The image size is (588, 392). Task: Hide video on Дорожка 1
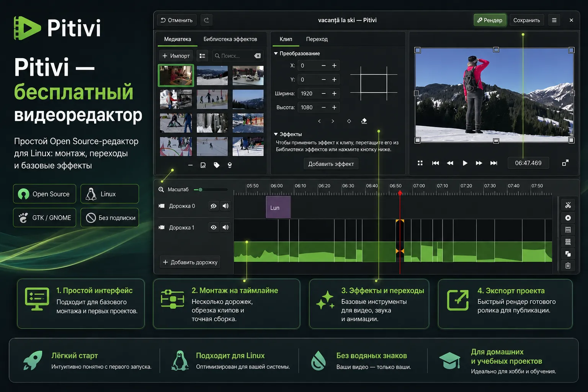[x=214, y=227]
